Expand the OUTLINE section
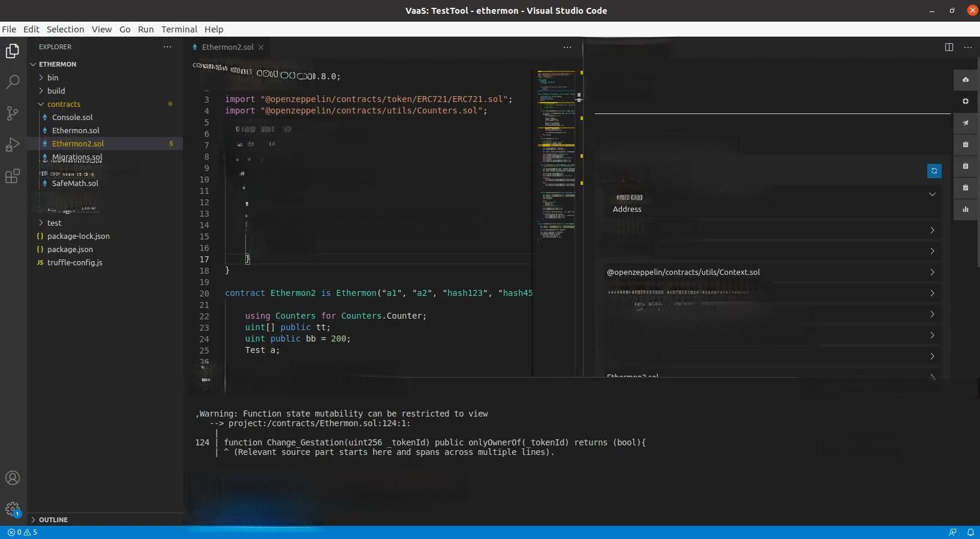 [x=53, y=520]
